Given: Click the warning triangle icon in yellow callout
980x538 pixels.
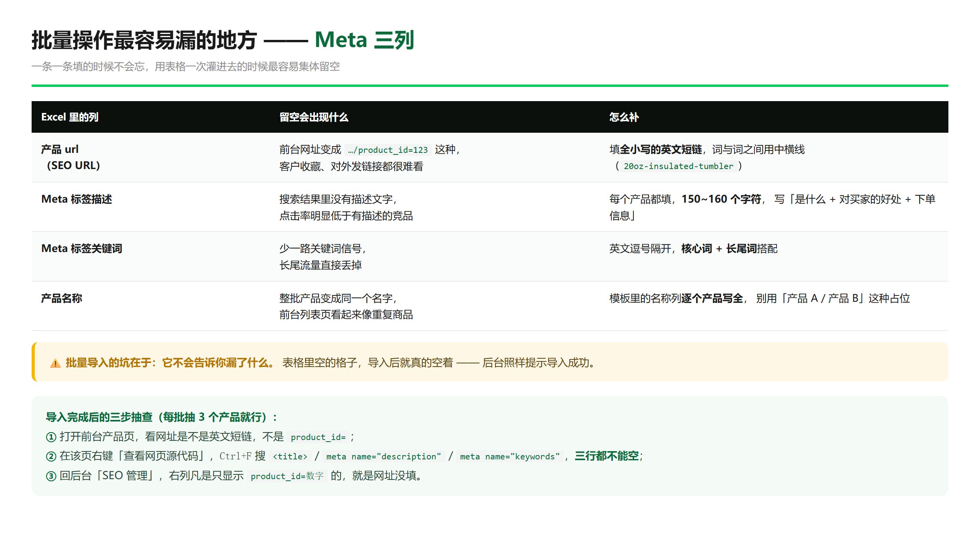Looking at the screenshot, I should tap(55, 363).
